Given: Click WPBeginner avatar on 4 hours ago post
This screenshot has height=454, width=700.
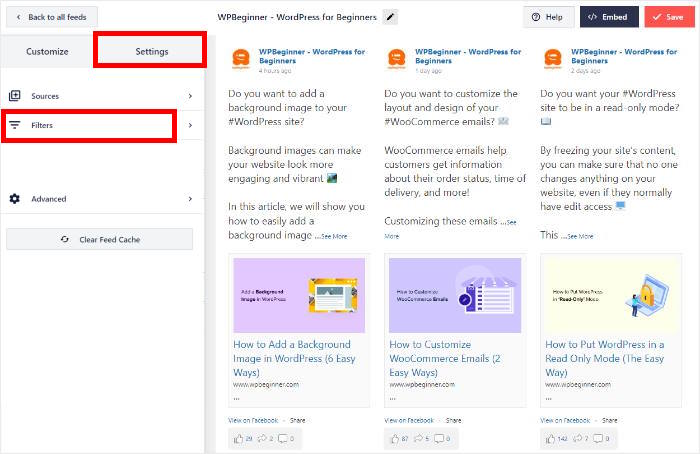Looking at the screenshot, I should (x=241, y=59).
